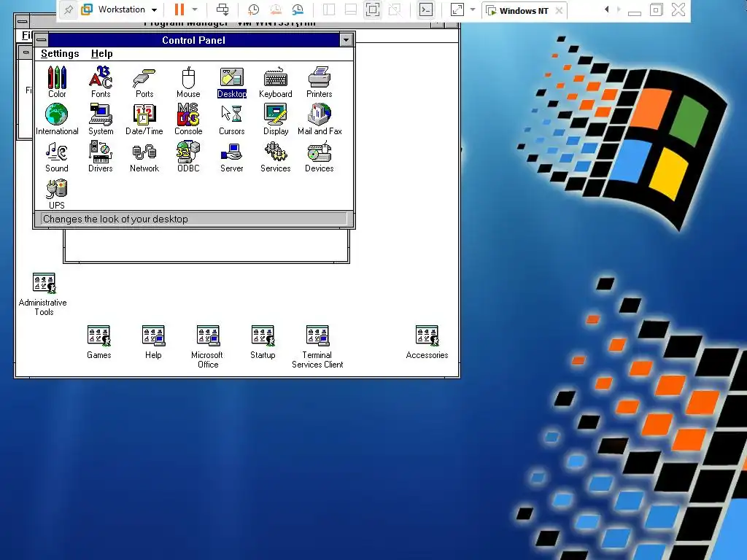Open the Display settings icon

(x=275, y=119)
